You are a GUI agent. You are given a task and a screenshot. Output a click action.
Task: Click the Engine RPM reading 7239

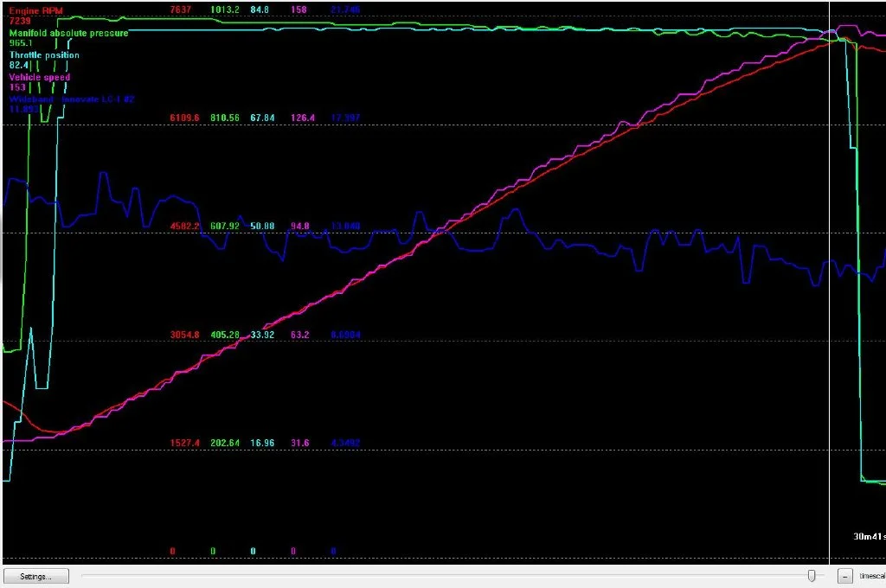pyautogui.click(x=20, y=21)
